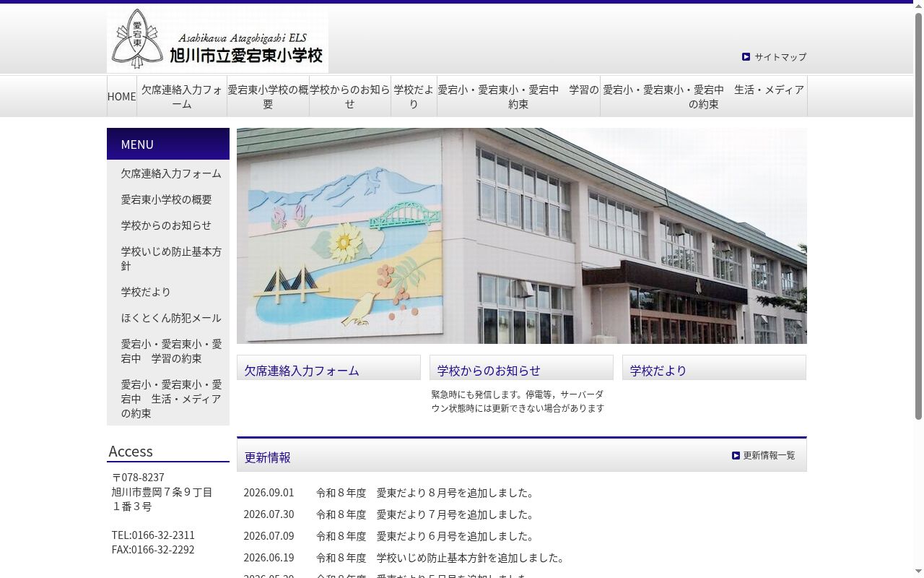Viewport: 924px width, 578px height.
Task: Go to HOME in the navigation bar
Action: coord(121,96)
